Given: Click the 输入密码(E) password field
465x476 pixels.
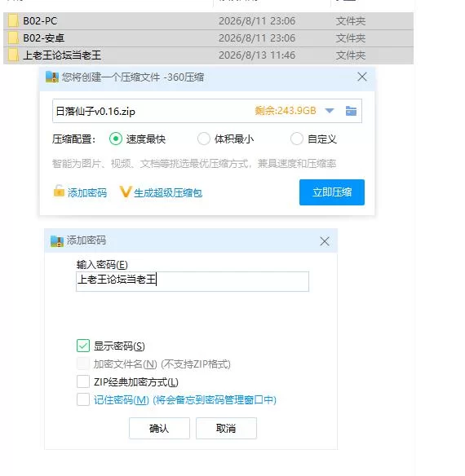Looking at the screenshot, I should pos(193,281).
